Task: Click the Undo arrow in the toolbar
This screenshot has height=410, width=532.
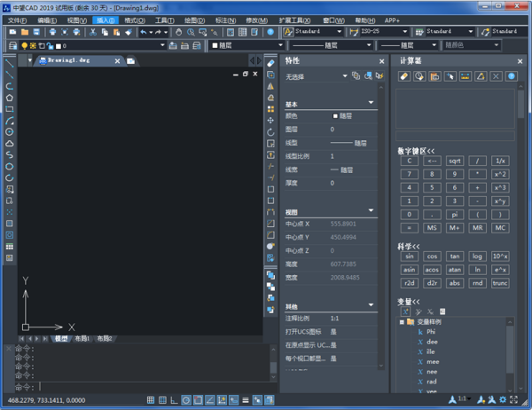Action: click(x=144, y=32)
